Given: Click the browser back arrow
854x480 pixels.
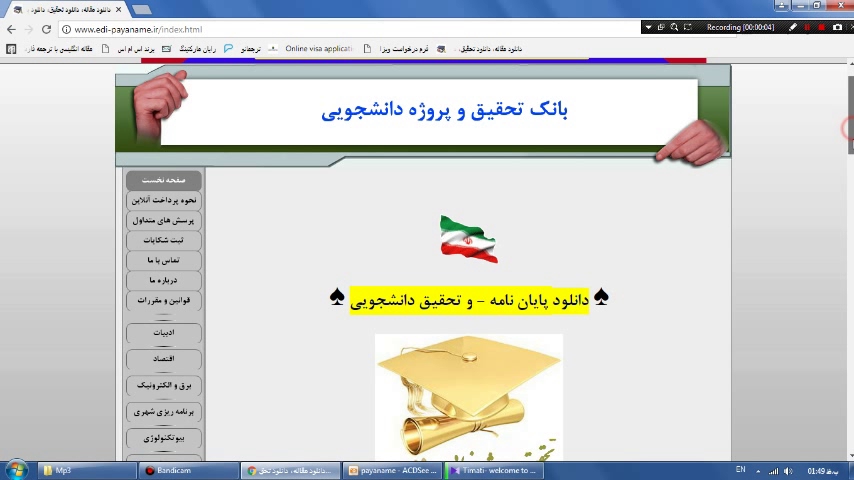Looking at the screenshot, I should pyautogui.click(x=12, y=30).
